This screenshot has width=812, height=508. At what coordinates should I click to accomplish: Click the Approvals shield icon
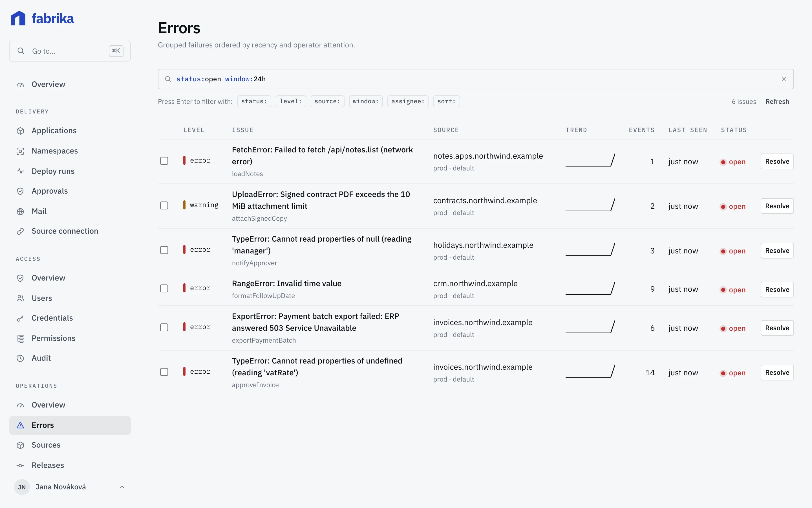[21, 191]
